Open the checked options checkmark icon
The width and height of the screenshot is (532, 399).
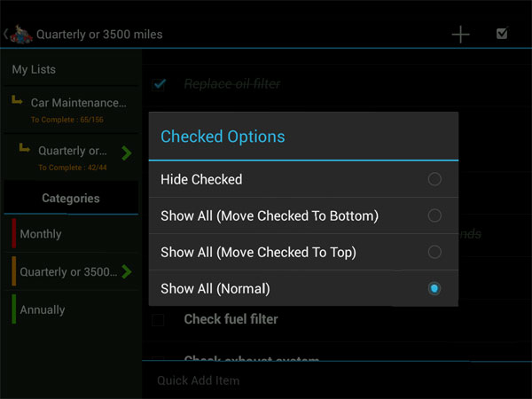click(502, 35)
